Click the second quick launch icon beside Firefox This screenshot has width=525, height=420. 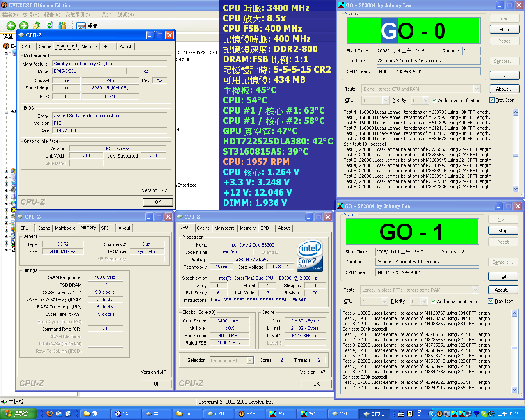click(59, 414)
